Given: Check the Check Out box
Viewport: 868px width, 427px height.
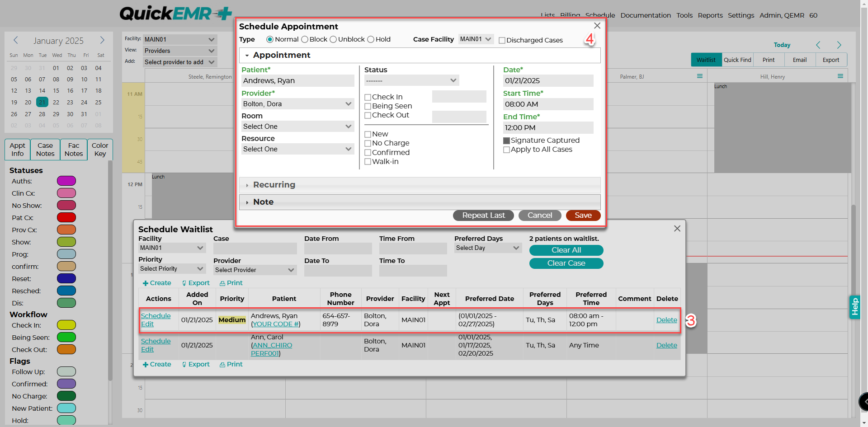Looking at the screenshot, I should (368, 115).
